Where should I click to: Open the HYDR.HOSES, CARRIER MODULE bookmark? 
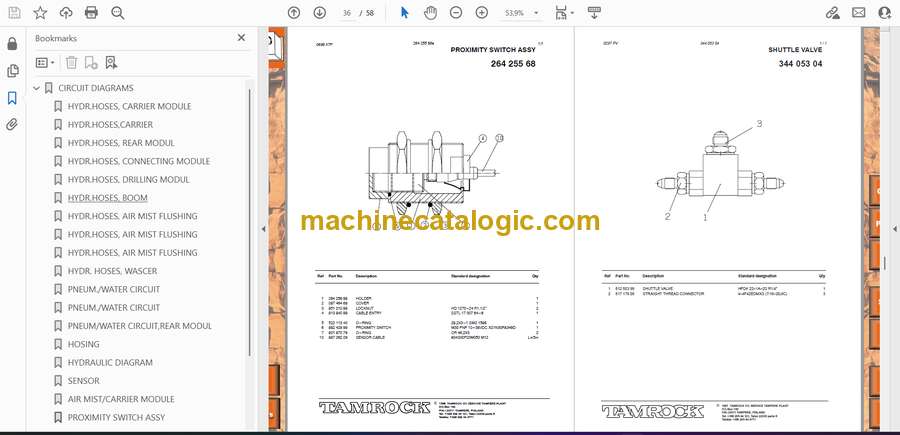click(x=130, y=106)
